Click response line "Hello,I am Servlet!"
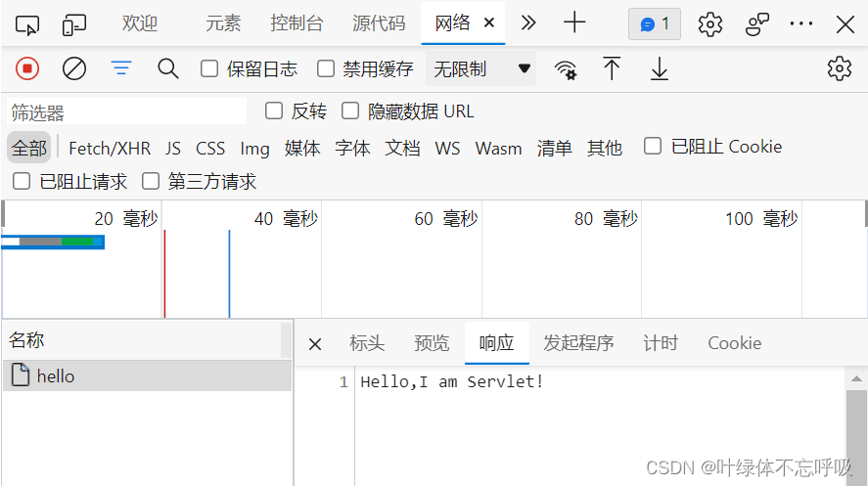Image resolution: width=868 pixels, height=486 pixels. point(452,381)
